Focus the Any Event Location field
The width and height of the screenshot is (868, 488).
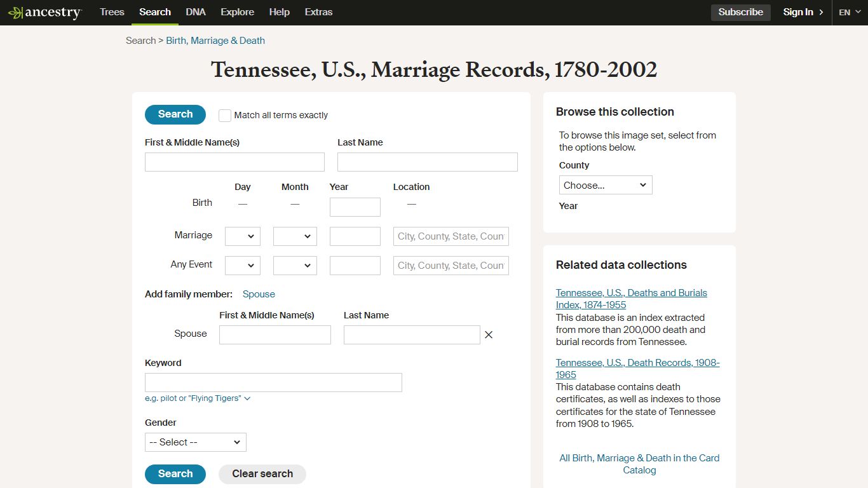tap(451, 266)
